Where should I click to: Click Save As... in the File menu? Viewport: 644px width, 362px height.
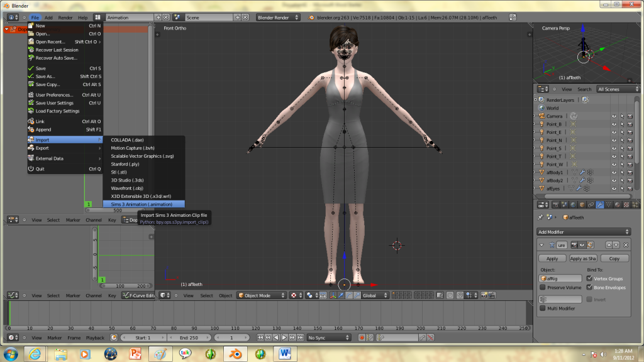(65, 76)
